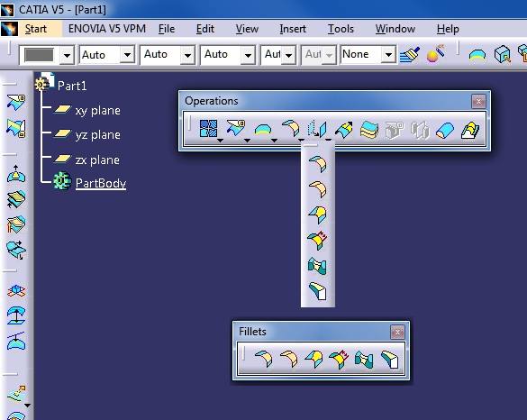Screen dimensions: 527x420
Task: Click Face-Face Fillet in the Fillets toolbar
Action: click(364, 359)
